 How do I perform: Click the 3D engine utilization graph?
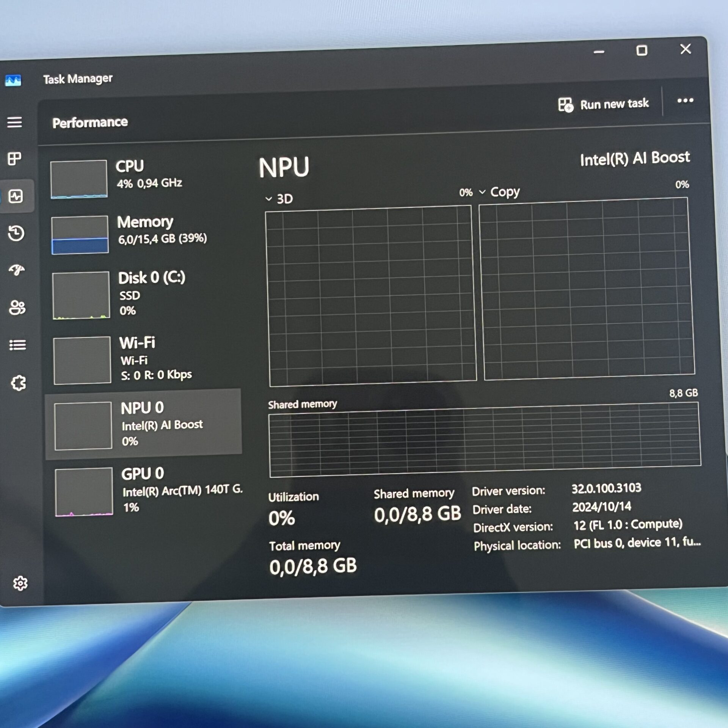pos(371,296)
